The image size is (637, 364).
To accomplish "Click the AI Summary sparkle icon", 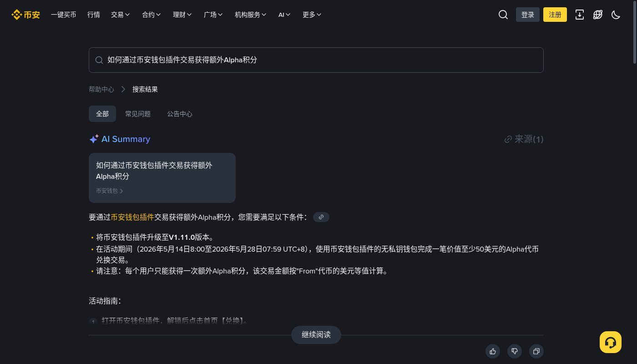I will click(x=94, y=139).
